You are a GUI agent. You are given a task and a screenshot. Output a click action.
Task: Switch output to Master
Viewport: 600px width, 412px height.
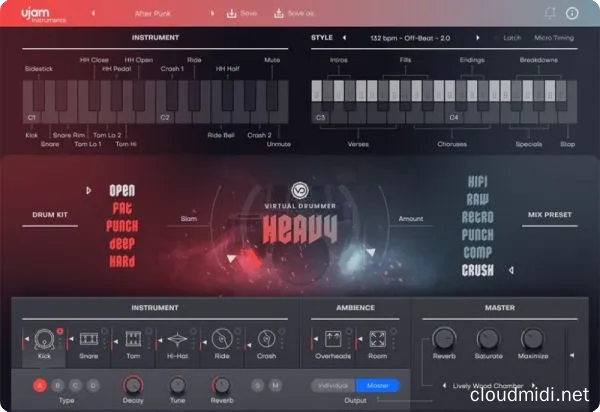[378, 385]
